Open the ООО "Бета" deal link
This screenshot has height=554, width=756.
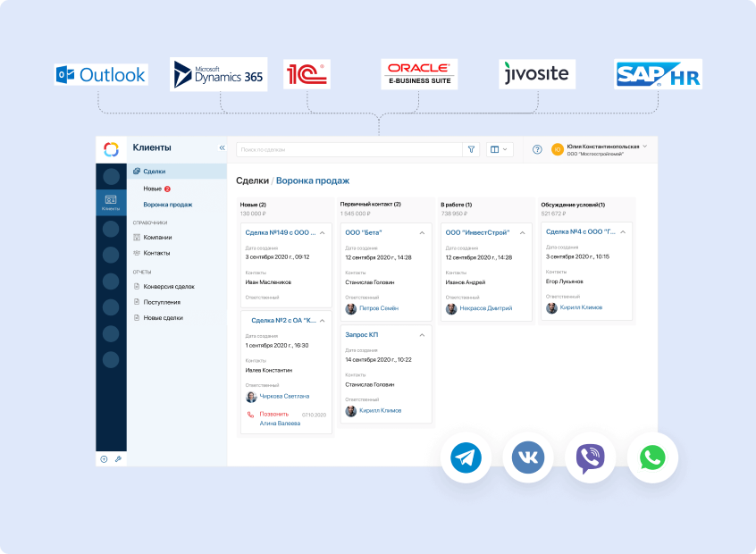point(364,232)
